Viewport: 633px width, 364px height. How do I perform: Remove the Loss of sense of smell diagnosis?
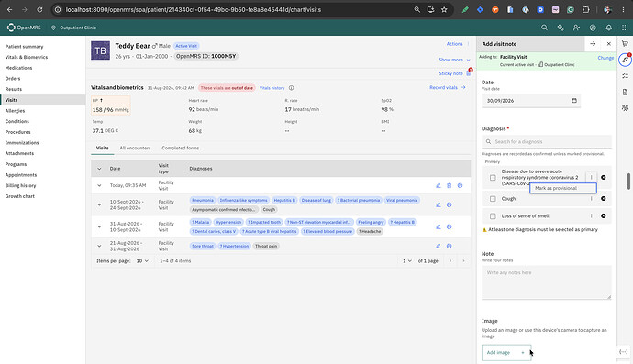coord(603,215)
